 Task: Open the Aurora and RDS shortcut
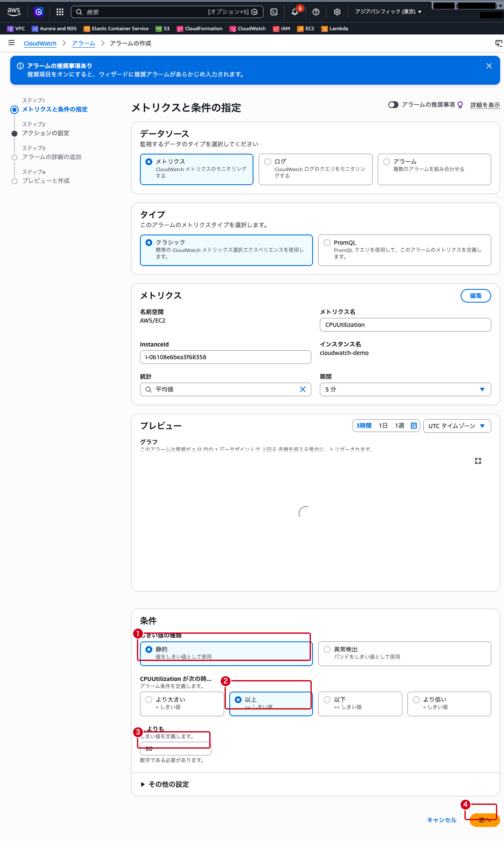[54, 29]
